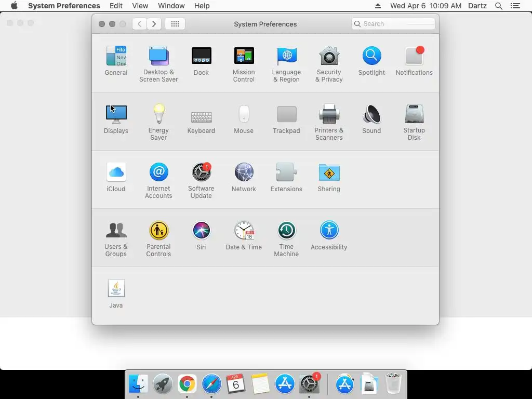Open the Window menu
Viewport: 532px width, 399px height.
[x=171, y=6]
